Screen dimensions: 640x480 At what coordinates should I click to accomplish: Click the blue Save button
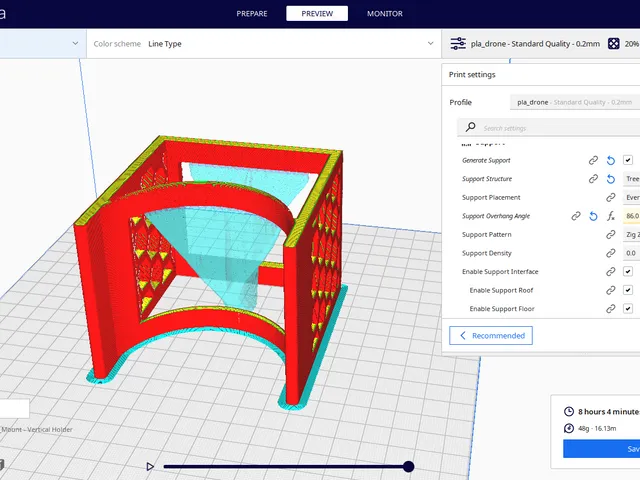point(602,449)
